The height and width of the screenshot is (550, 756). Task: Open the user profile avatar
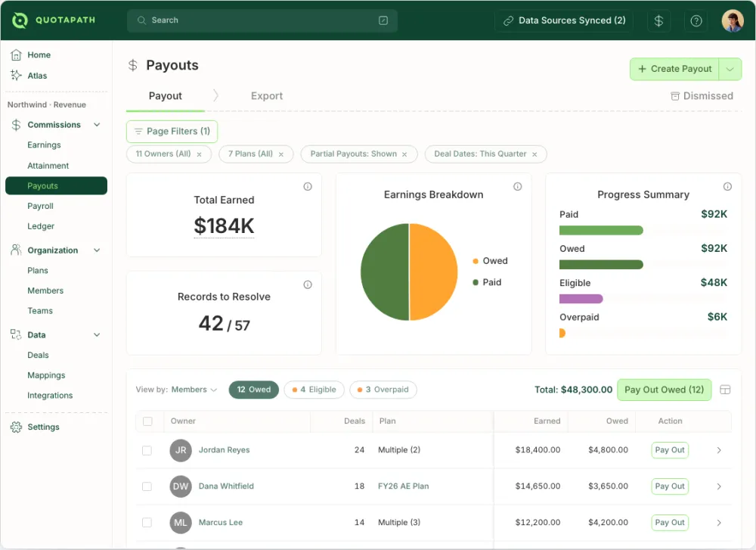733,20
